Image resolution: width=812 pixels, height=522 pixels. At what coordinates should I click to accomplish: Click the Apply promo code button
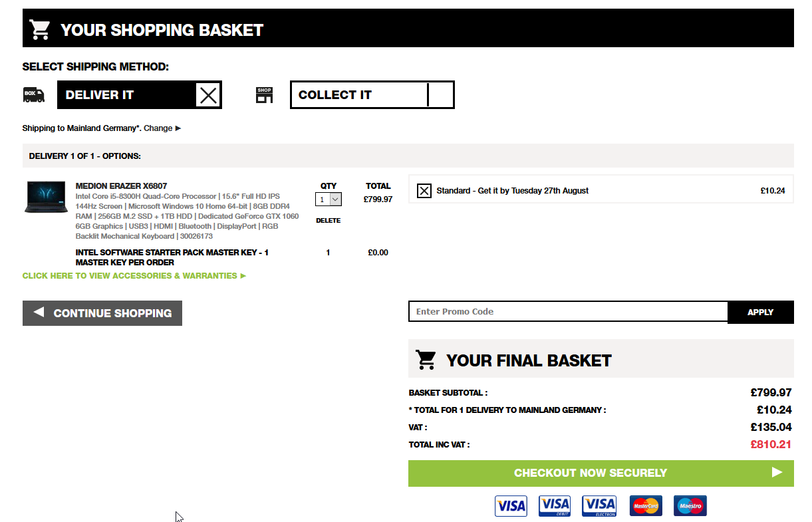(x=761, y=312)
